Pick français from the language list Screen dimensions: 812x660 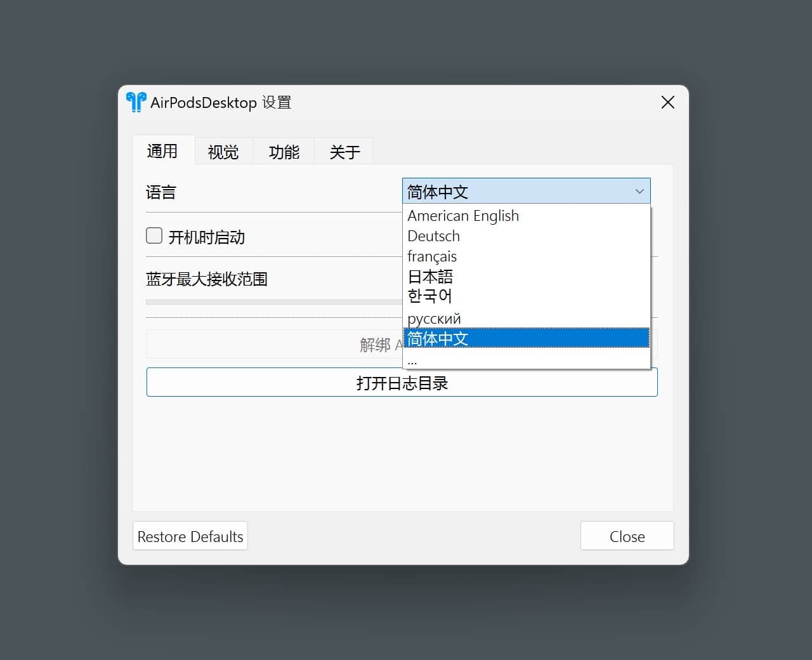[527, 256]
